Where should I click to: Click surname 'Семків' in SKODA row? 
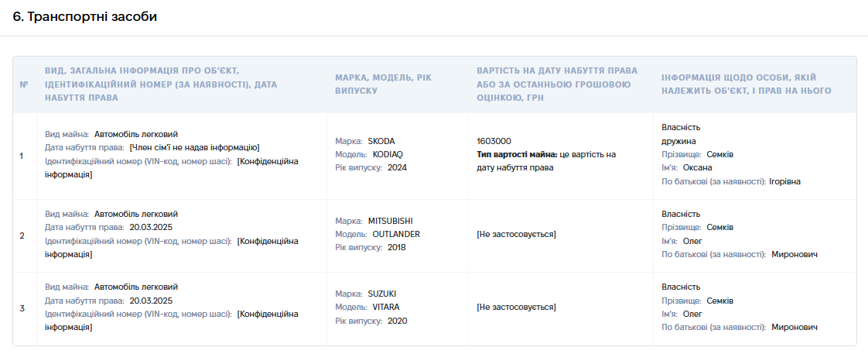pos(720,154)
